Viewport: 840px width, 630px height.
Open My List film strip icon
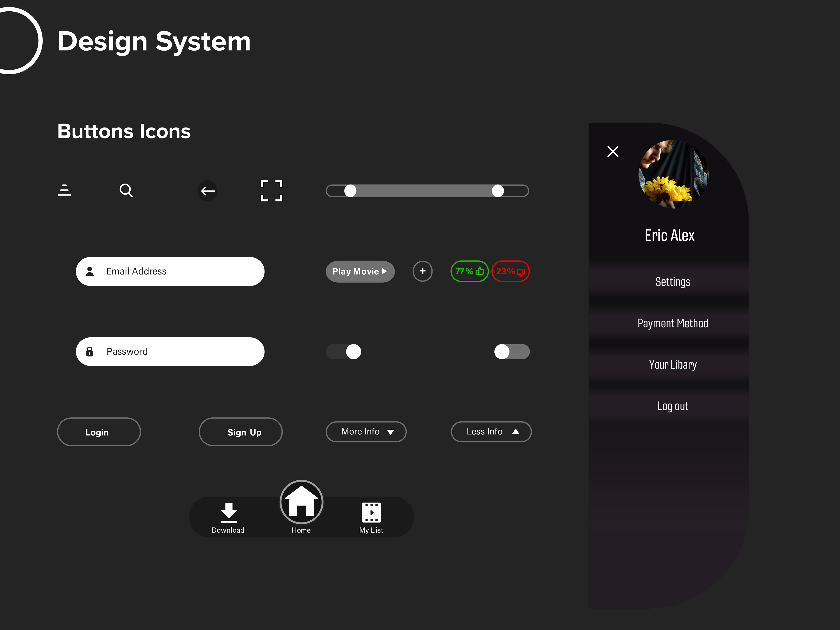[371, 513]
